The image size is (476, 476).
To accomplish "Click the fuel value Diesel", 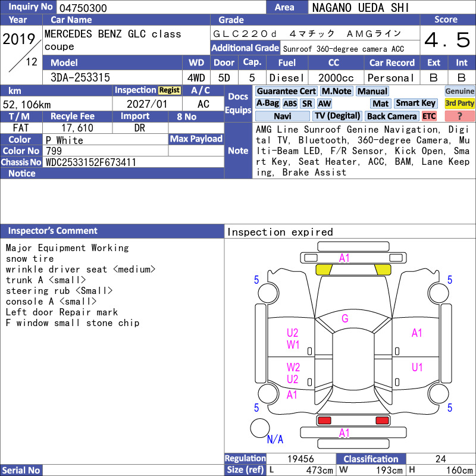I will [287, 78].
